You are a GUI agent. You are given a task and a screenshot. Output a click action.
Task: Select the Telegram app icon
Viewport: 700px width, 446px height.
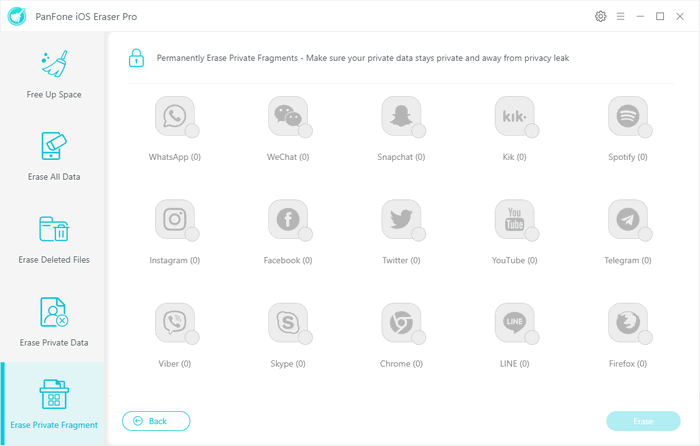[x=628, y=219]
